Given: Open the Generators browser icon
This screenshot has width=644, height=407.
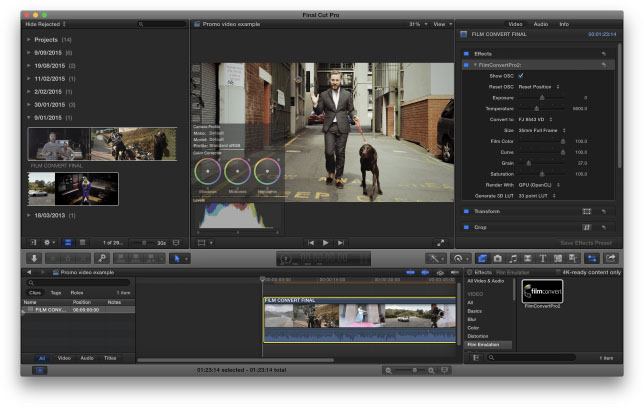Looking at the screenshot, I should 558,259.
